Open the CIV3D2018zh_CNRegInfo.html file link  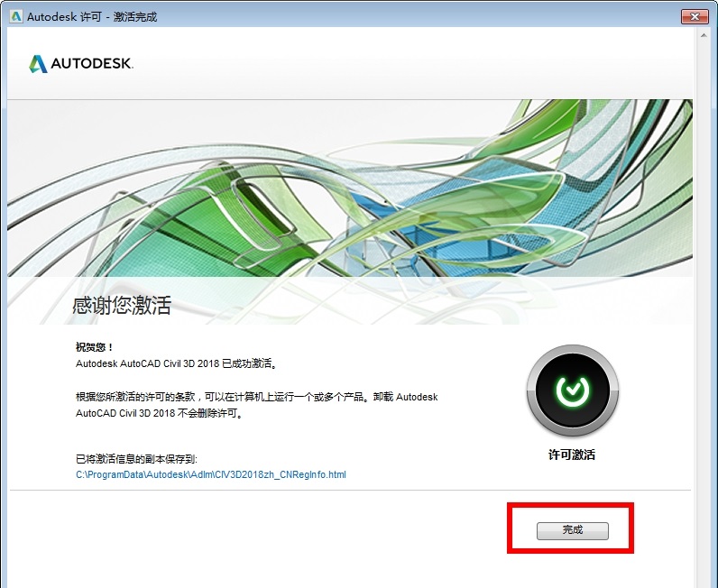211,474
